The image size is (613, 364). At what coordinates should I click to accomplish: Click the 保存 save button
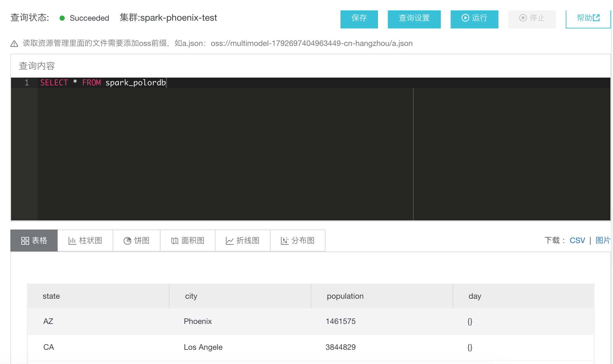click(359, 19)
